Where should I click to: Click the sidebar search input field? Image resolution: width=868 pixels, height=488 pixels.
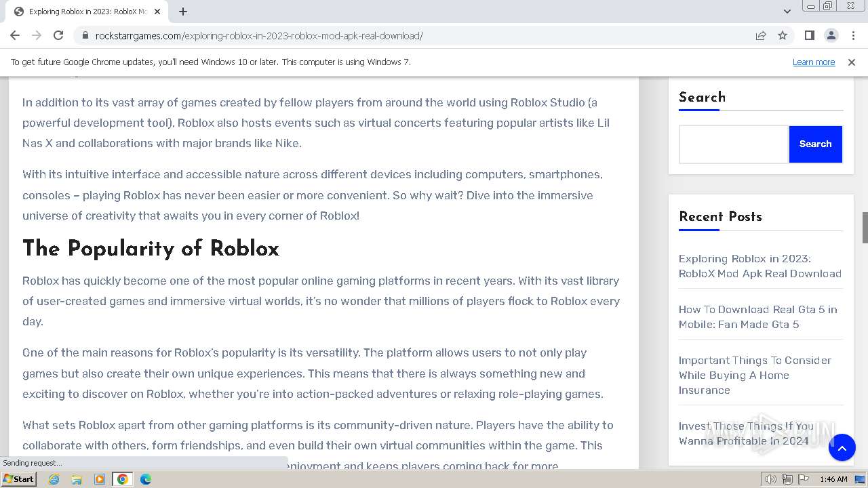[734, 144]
